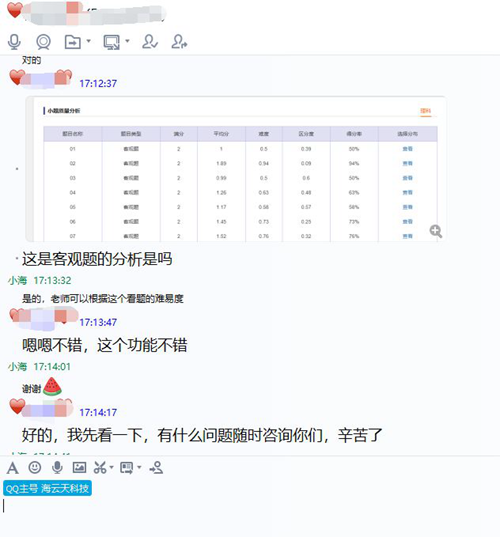Expand the remote desktop dropdown arrow
500x537 pixels.
127,41
